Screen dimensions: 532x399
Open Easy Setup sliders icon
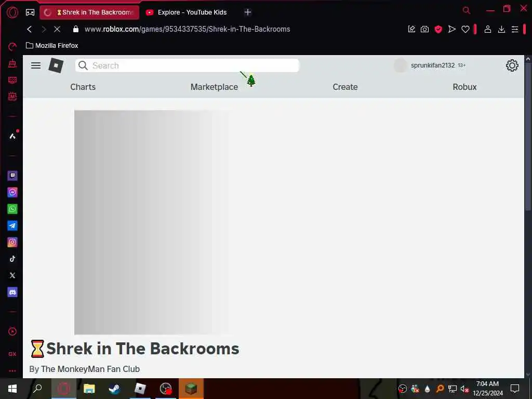point(515,30)
